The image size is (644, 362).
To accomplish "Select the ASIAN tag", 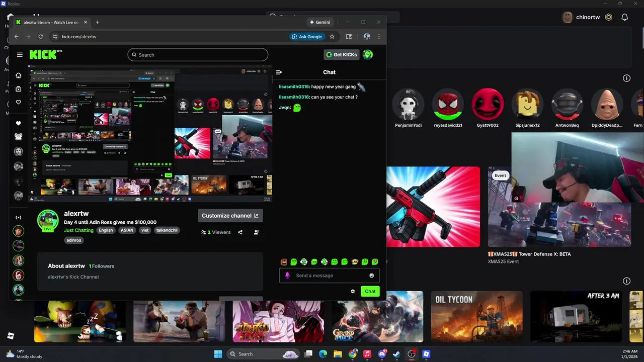I will 127,230.
